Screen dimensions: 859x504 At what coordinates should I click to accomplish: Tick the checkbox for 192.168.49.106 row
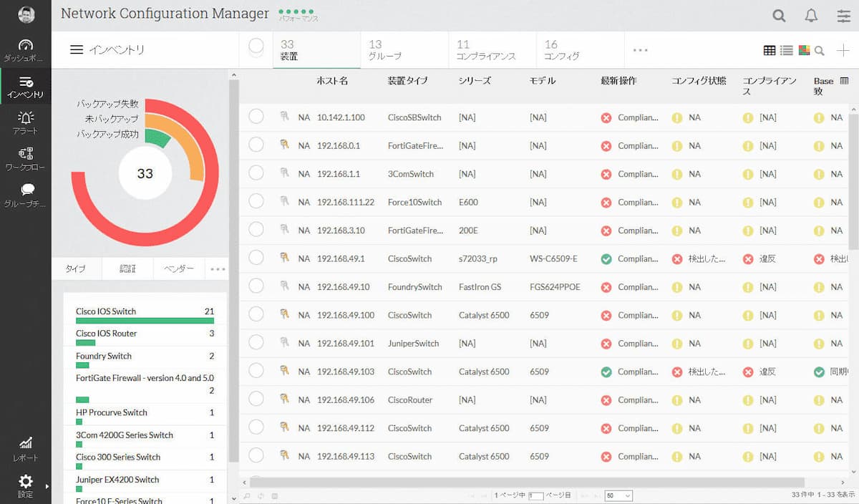click(x=256, y=399)
